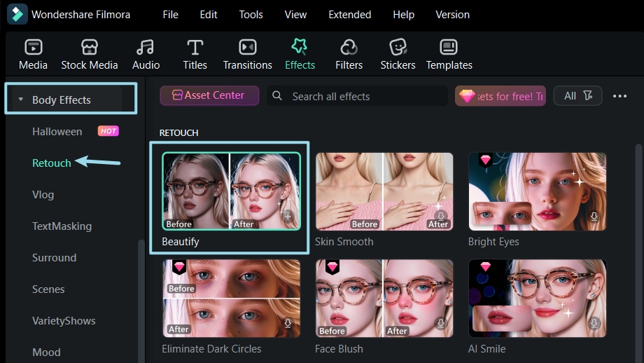The height and width of the screenshot is (363, 644).
Task: Open the File menu
Action: point(170,15)
